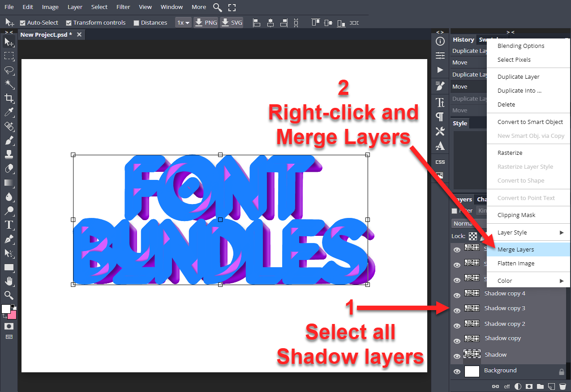Open the Normal blend mode dropdown
The width and height of the screenshot is (571, 392).
(x=468, y=223)
